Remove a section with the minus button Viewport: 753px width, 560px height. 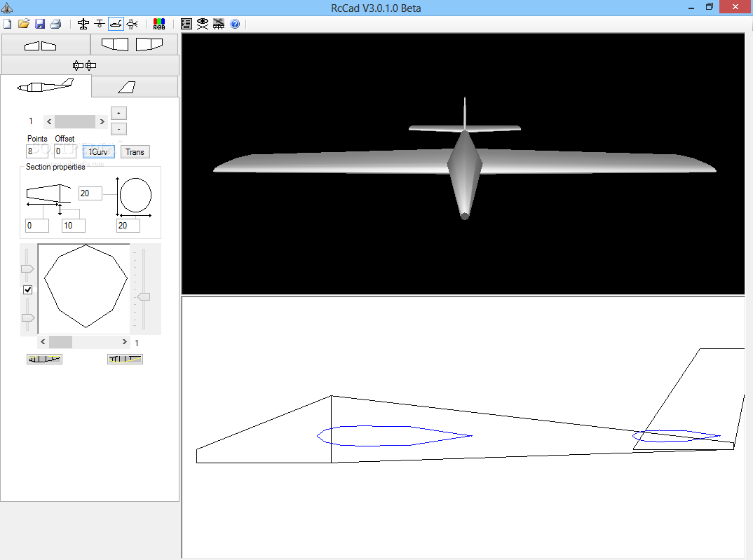pos(118,129)
